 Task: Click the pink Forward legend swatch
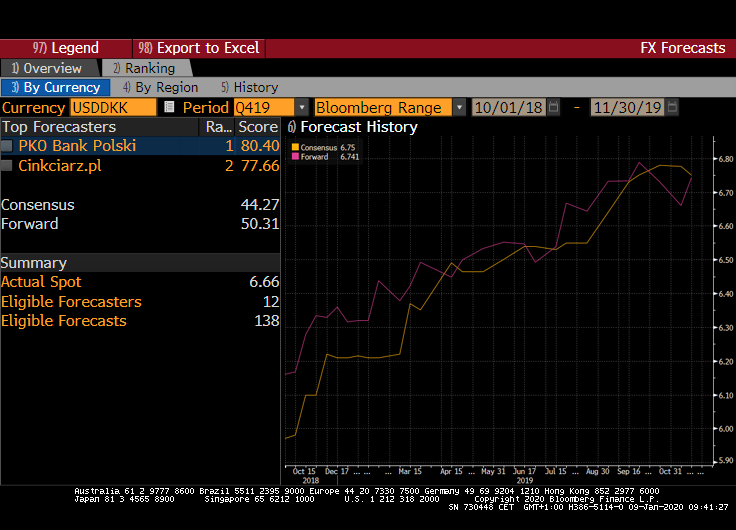coord(295,156)
